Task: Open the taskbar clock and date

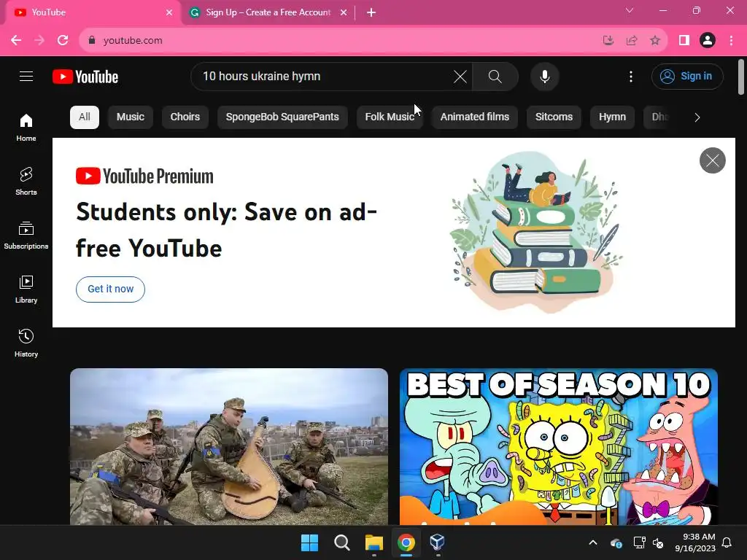Action: pos(695,542)
